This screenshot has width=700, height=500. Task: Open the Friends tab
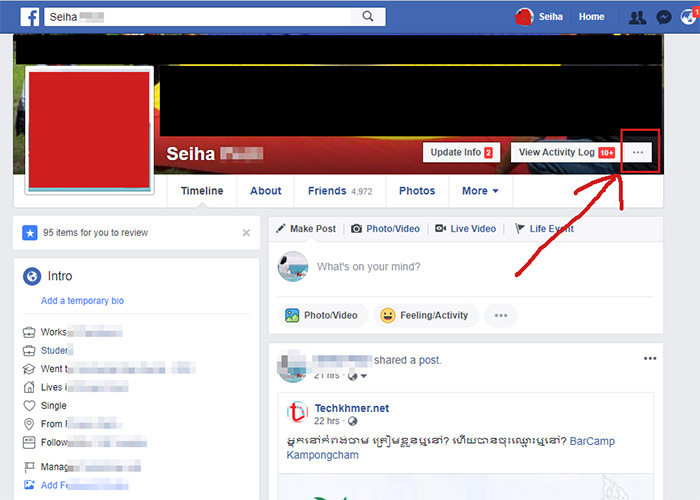340,191
